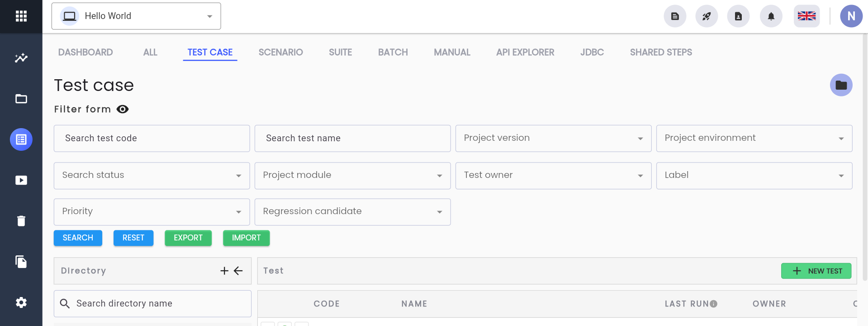Expand Project version dropdown
The image size is (868, 326).
[553, 139]
